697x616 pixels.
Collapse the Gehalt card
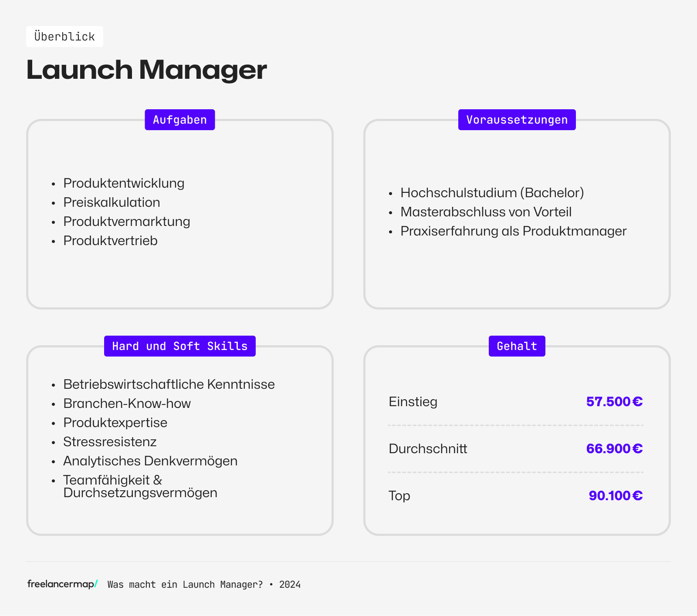(x=517, y=440)
